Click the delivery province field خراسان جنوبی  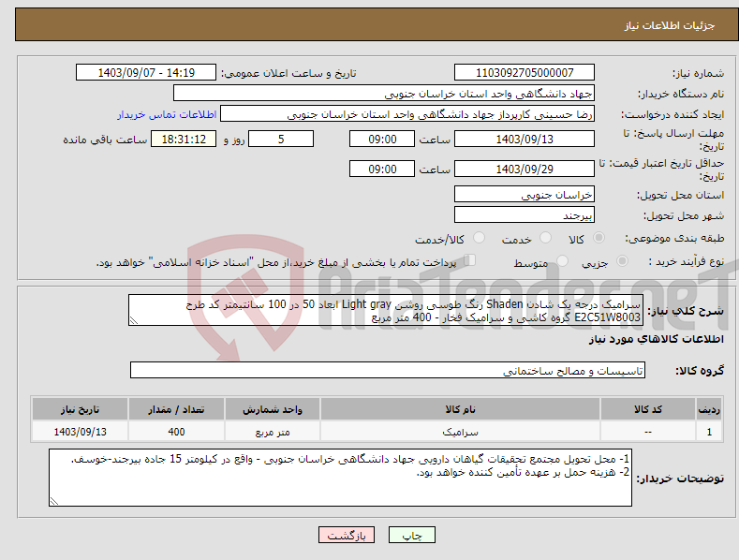(x=525, y=194)
